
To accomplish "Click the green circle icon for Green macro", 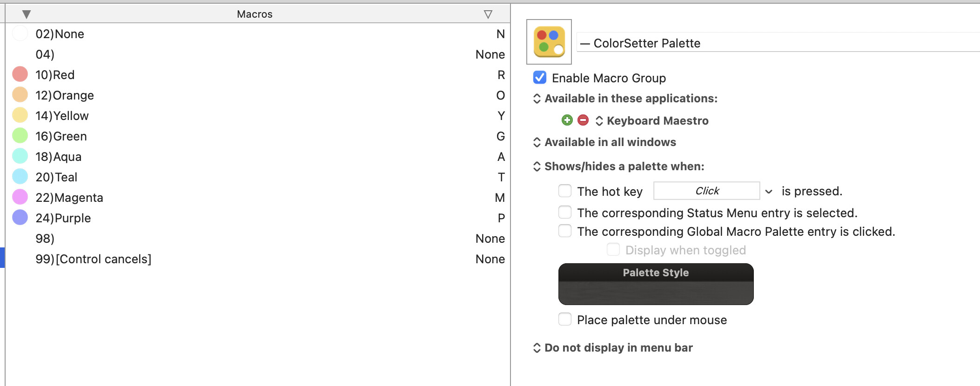I will pos(20,136).
